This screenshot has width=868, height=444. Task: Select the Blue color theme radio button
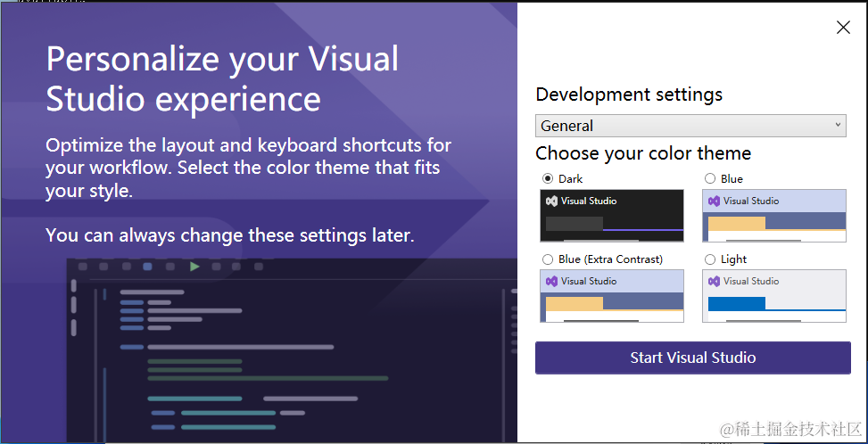[710, 178]
